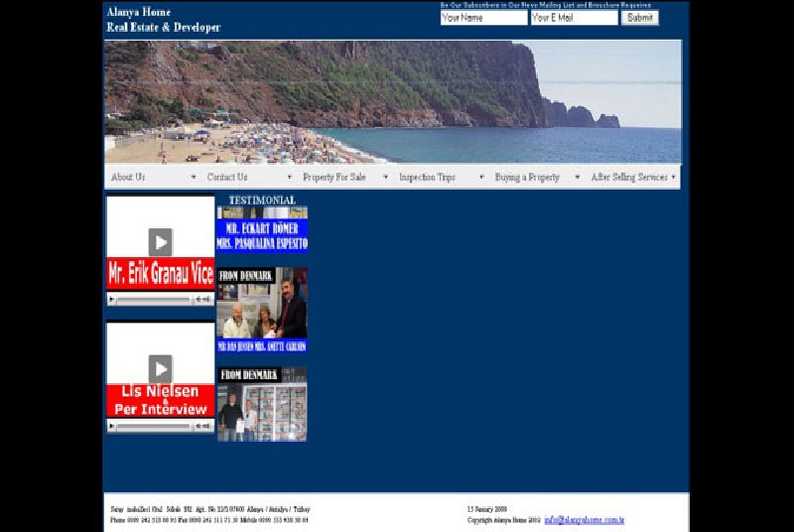Click small play control under Lis Nielsen video
The image size is (794, 532).
pyautogui.click(x=112, y=426)
